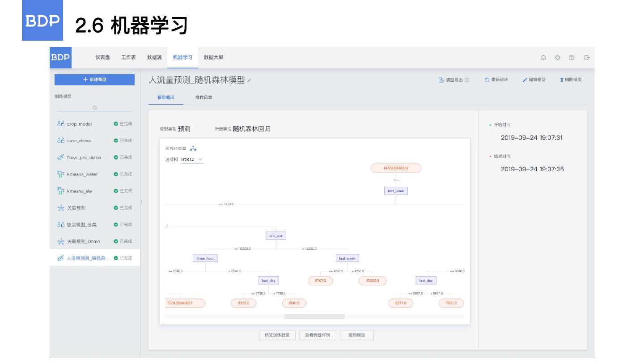644x362 pixels.
Task: Click the 删除模型 button
Action: point(570,80)
